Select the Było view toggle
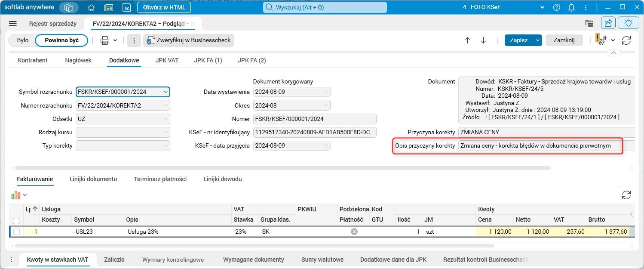 23,40
